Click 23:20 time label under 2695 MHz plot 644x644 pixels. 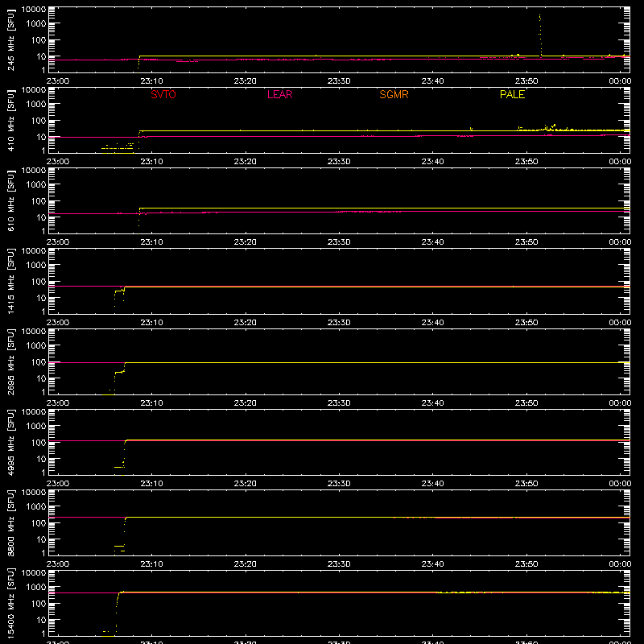[246, 403]
